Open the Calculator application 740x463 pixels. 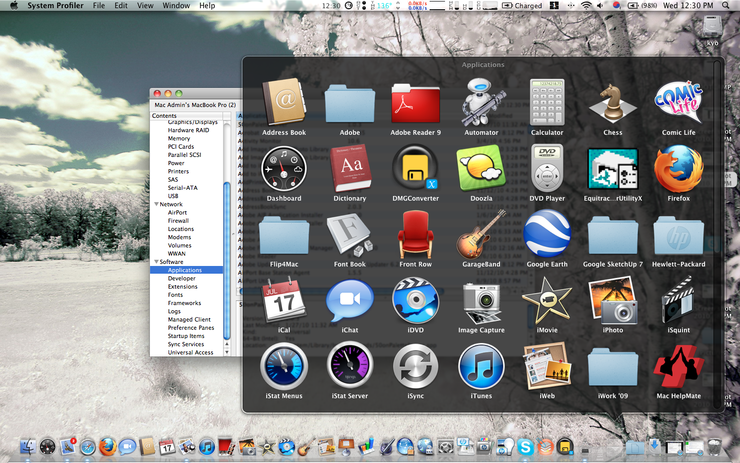[547, 103]
